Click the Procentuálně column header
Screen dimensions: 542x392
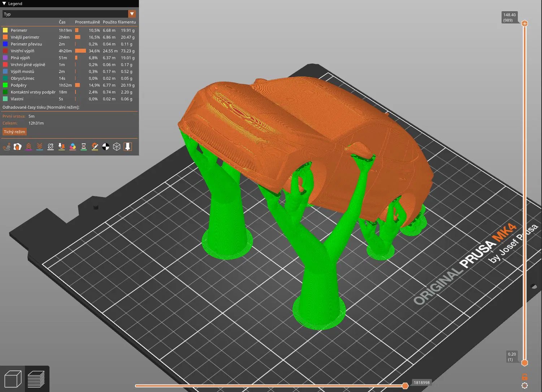point(87,22)
